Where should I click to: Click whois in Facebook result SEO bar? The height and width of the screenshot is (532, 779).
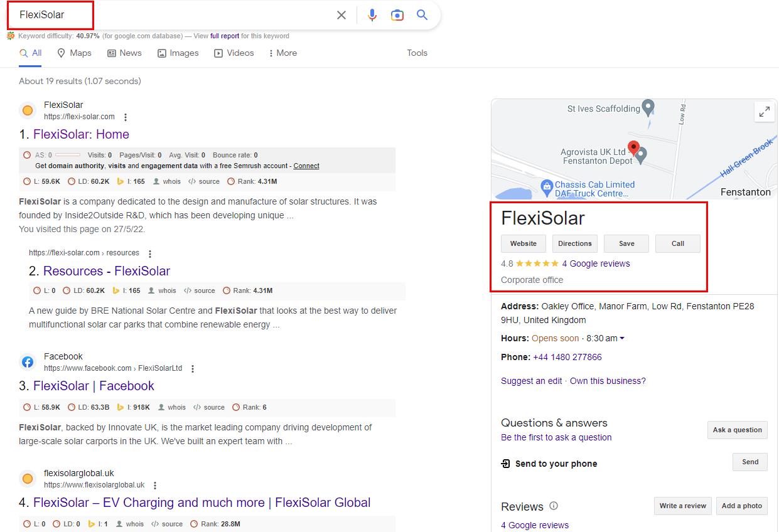coord(172,407)
